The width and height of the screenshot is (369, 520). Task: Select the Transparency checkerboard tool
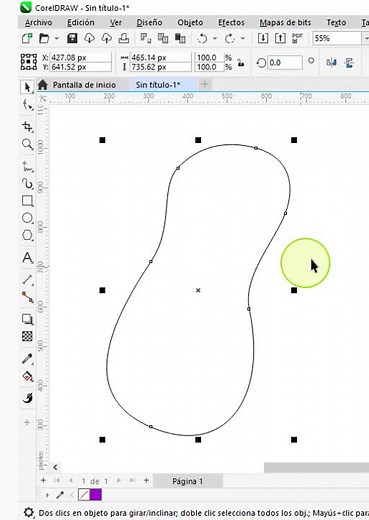[x=27, y=336]
